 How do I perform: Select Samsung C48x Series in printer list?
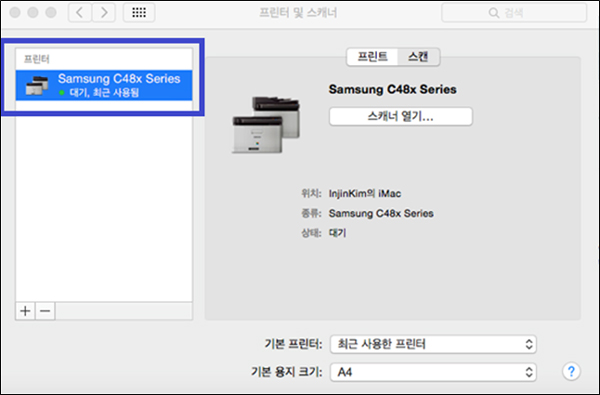pyautogui.click(x=104, y=85)
